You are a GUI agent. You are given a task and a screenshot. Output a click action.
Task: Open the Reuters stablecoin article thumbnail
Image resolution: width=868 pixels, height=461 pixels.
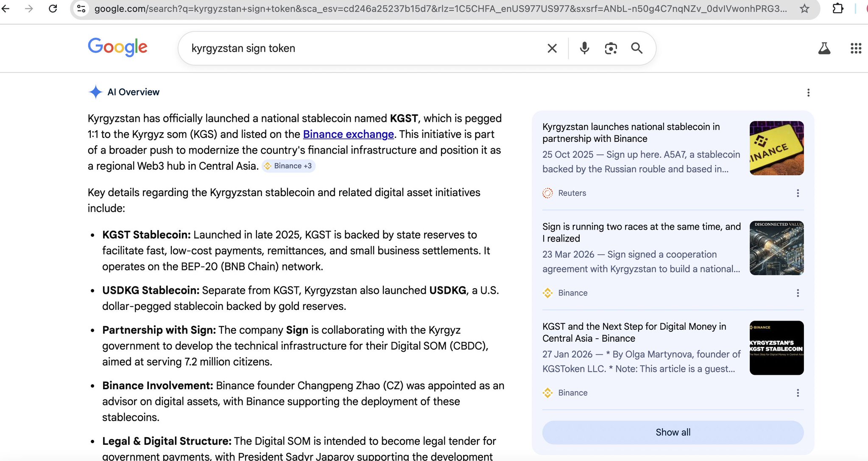pyautogui.click(x=776, y=148)
